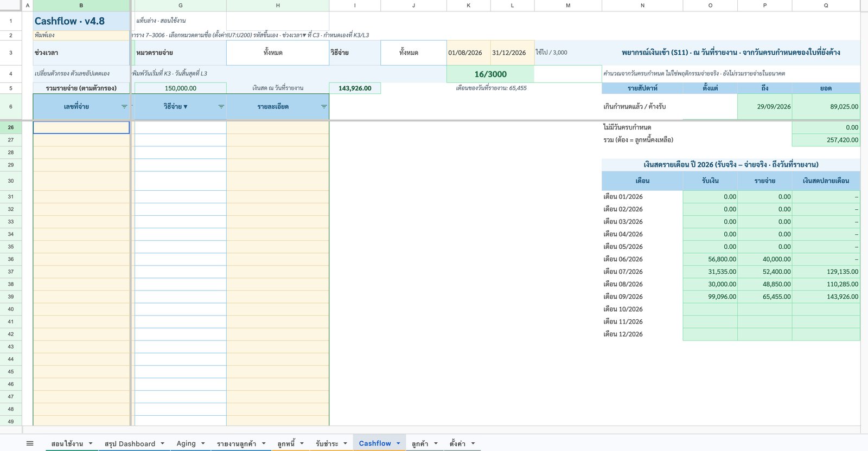This screenshot has width=868, height=451.
Task: Select column header G
Action: coord(180,5)
